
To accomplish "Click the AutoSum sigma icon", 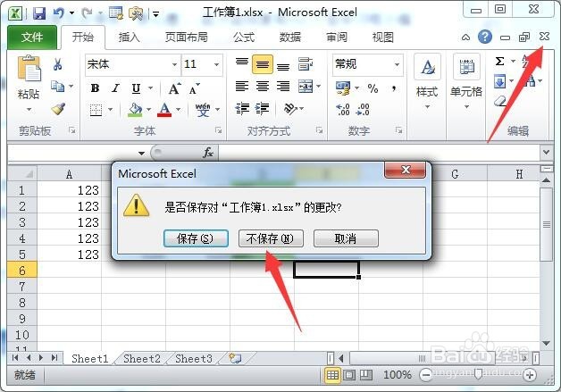I will pyautogui.click(x=500, y=61).
